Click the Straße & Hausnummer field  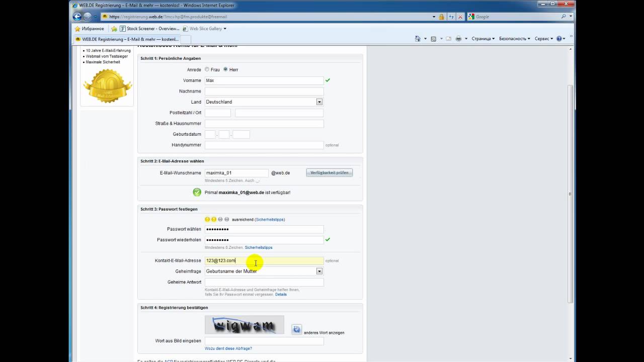point(264,124)
